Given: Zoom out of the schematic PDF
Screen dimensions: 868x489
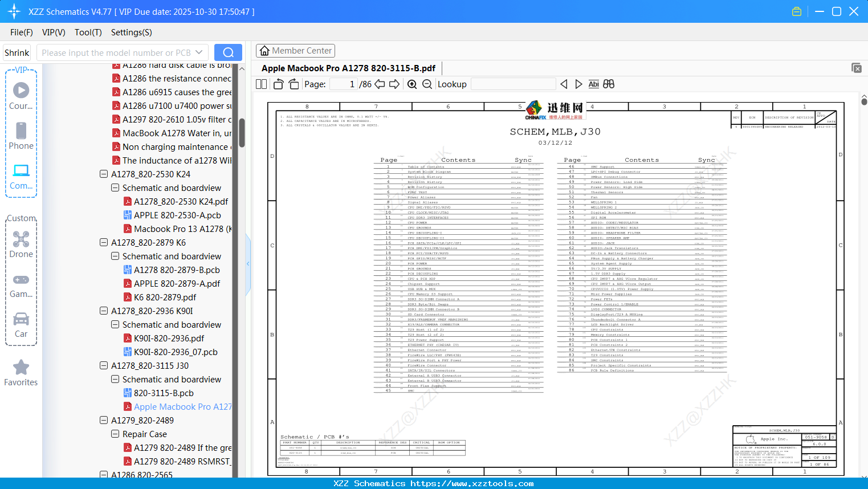Looking at the screenshot, I should pyautogui.click(x=427, y=84).
